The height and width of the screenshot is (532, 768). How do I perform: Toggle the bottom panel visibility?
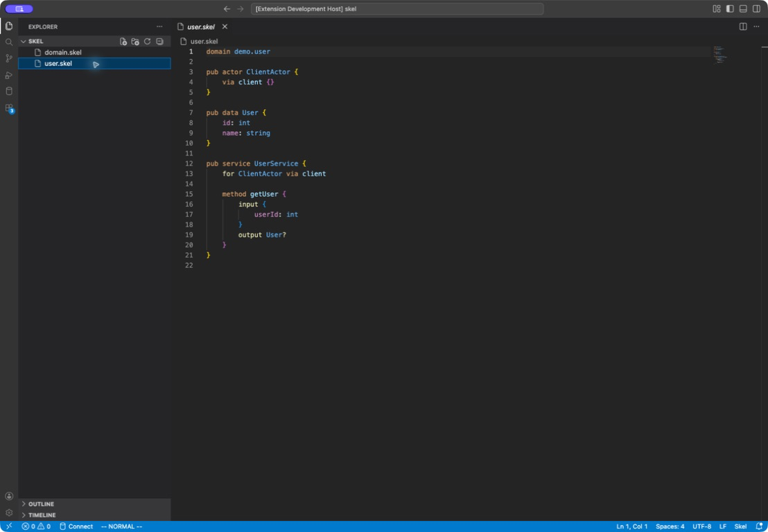click(x=743, y=9)
